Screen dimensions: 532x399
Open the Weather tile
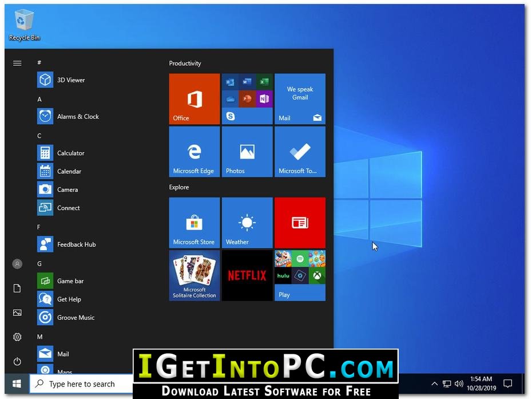pyautogui.click(x=247, y=223)
